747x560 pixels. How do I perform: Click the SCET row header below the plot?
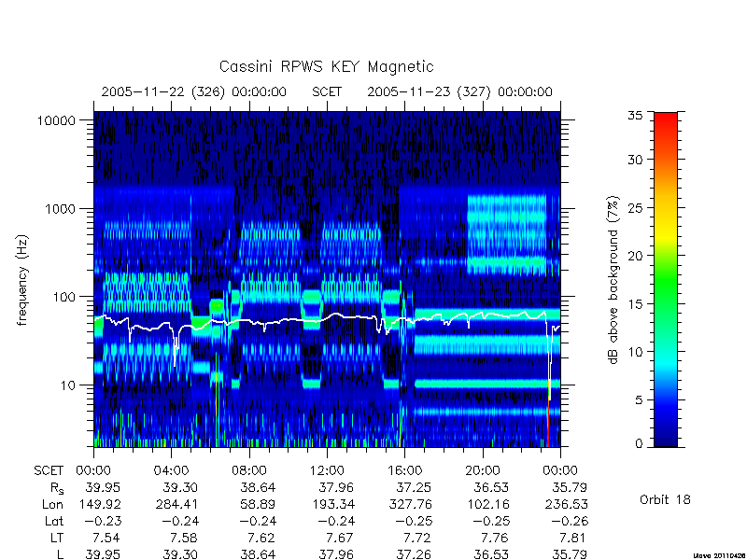click(x=49, y=470)
